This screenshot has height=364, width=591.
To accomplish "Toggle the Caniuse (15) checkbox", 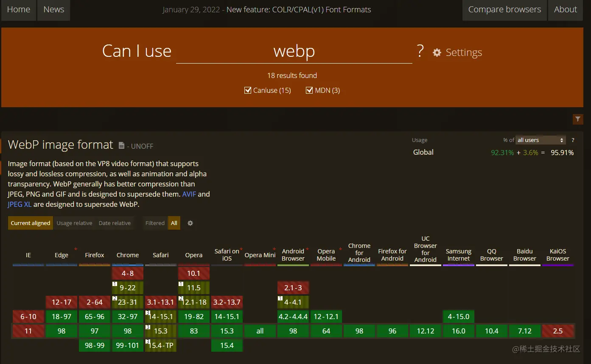I will 248,90.
